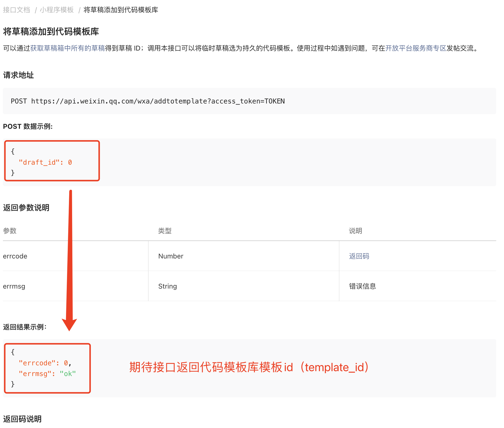504x428 pixels.
Task: Click the 返回码说明 heading
Action: 22,419
